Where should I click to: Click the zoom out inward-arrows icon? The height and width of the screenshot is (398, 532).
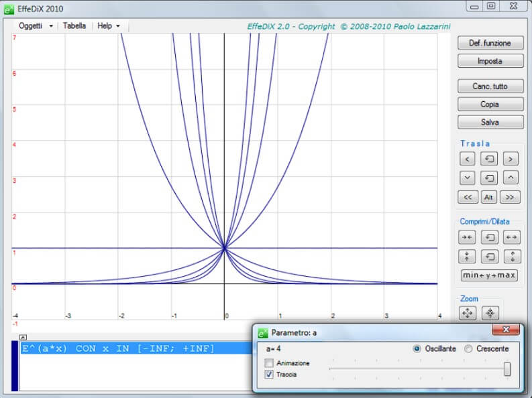490,313
